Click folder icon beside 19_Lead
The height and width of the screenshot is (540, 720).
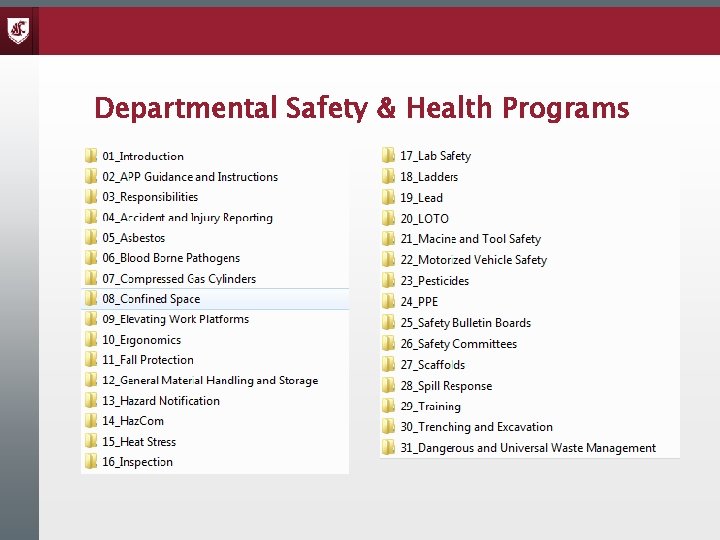(x=388, y=197)
